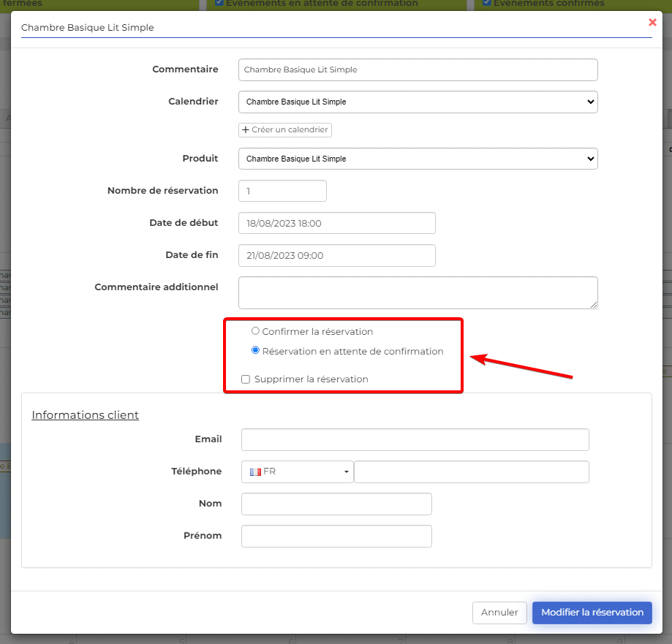The height and width of the screenshot is (644, 672).
Task: Click the plus icon in Créer un calendrier
Action: 246,130
